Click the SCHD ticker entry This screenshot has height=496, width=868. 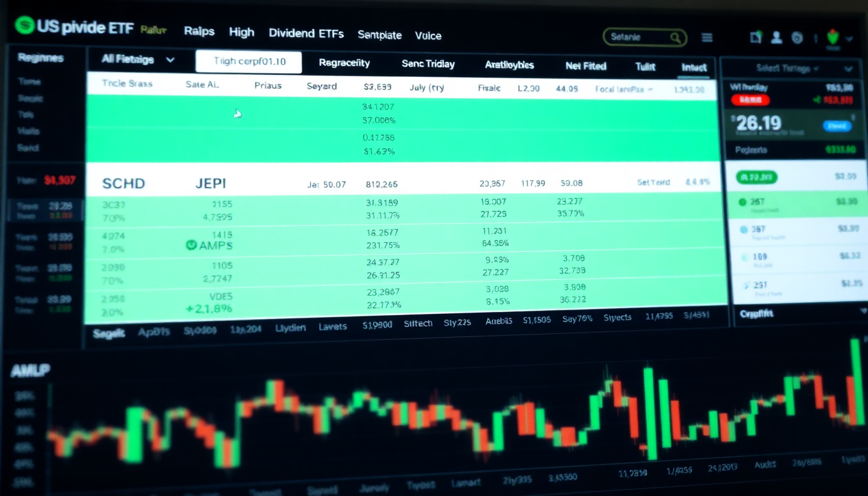[x=123, y=183]
